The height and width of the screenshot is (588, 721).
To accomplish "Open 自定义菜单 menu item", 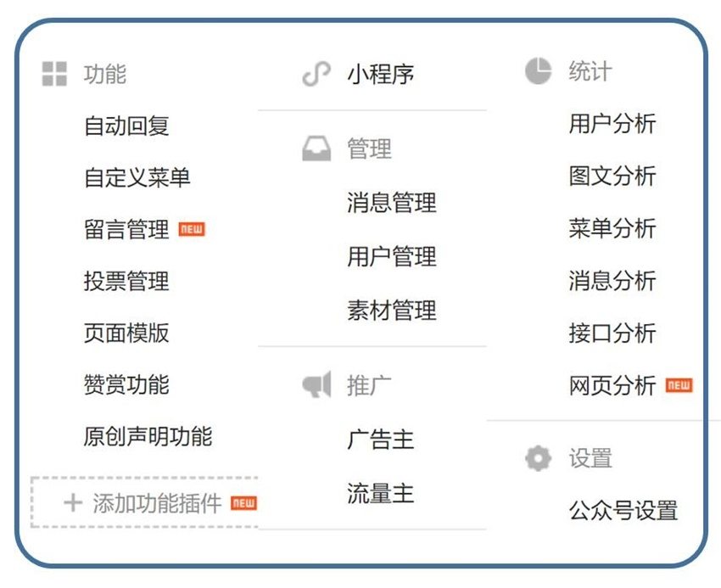I will (137, 177).
